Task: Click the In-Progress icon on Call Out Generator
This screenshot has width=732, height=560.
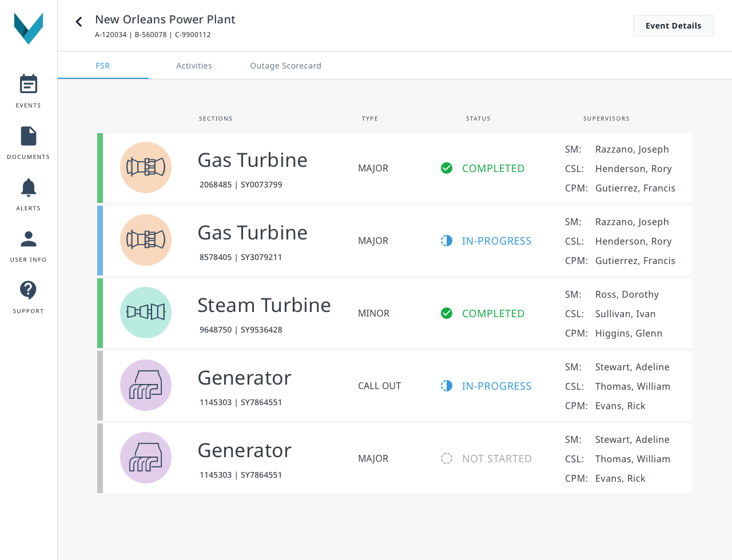Action: (x=447, y=386)
